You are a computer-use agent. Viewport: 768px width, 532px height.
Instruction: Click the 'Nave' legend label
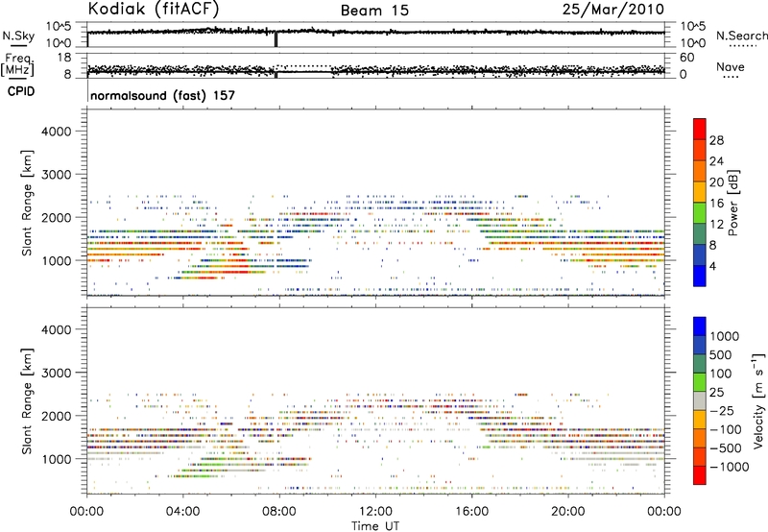pos(731,66)
